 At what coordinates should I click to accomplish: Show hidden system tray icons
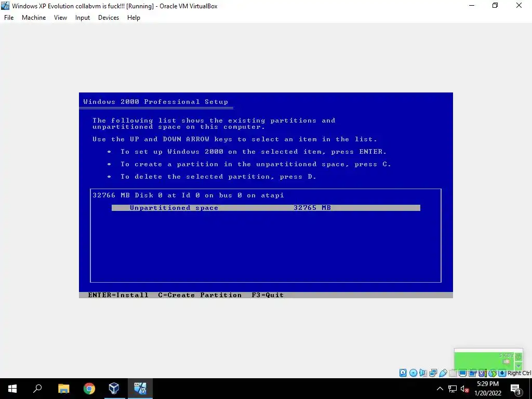[x=440, y=389]
